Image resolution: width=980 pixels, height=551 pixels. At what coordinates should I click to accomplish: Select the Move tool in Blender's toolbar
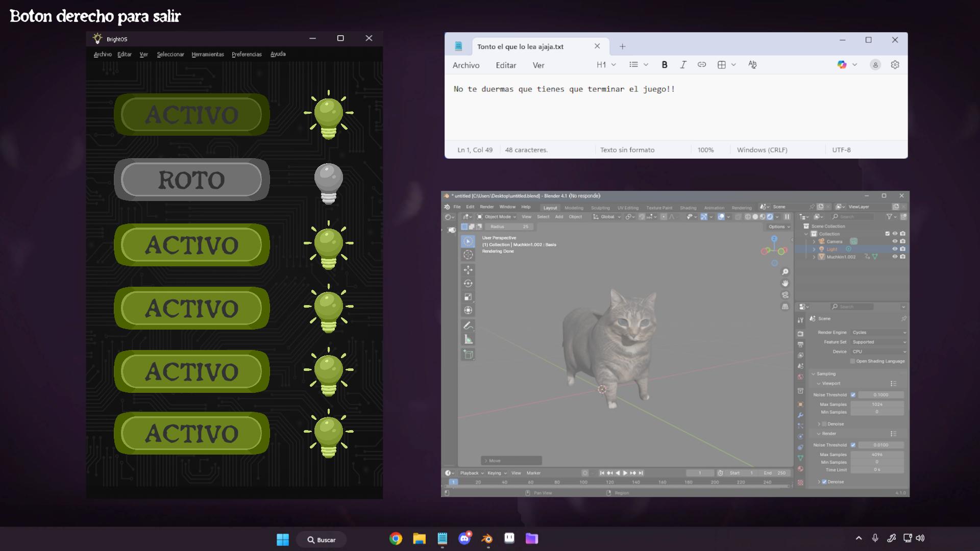(468, 270)
